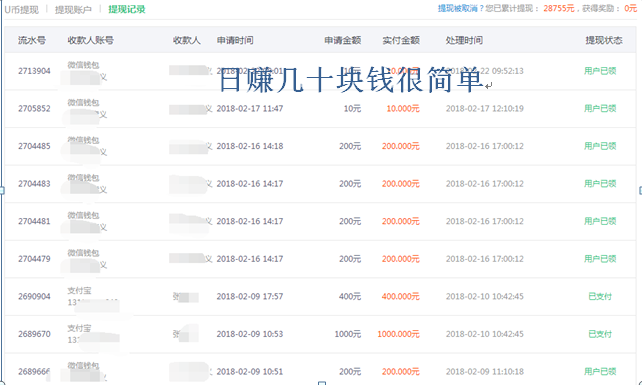Click application time 2018-02-16 14:18

pyautogui.click(x=250, y=146)
